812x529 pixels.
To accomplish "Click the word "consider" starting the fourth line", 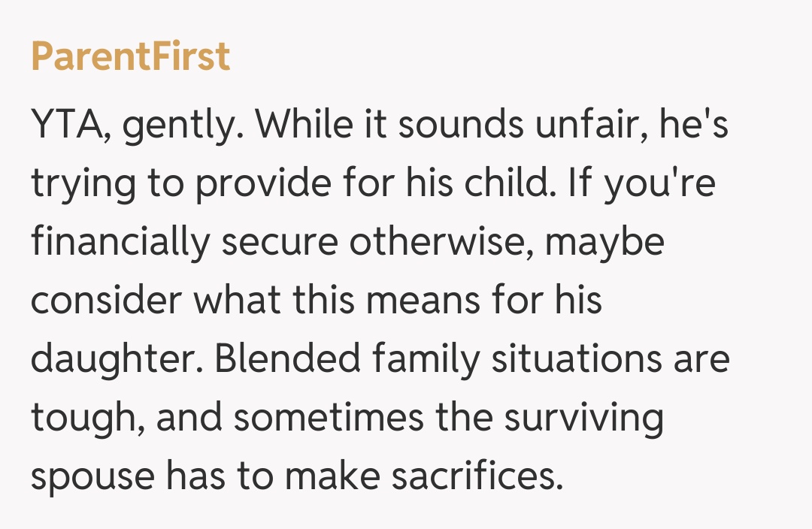I will coord(105,302).
